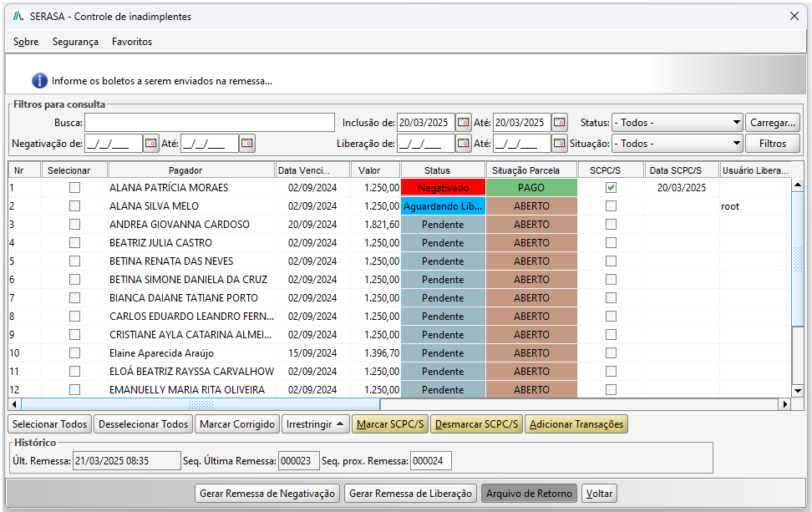Open the Status dropdown filter
This screenshot has width=812, height=512.
[677, 123]
